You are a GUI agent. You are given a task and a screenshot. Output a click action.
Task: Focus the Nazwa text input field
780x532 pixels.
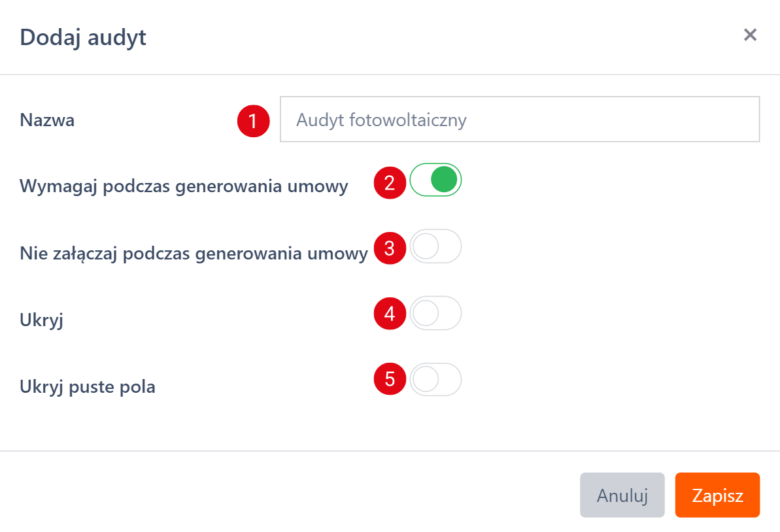pyautogui.click(x=520, y=120)
